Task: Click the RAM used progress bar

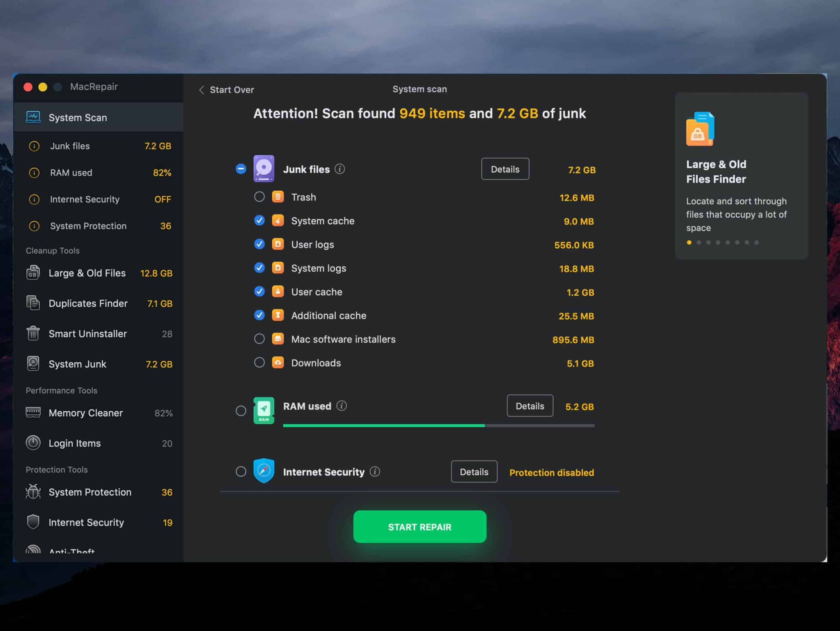Action: click(x=439, y=426)
